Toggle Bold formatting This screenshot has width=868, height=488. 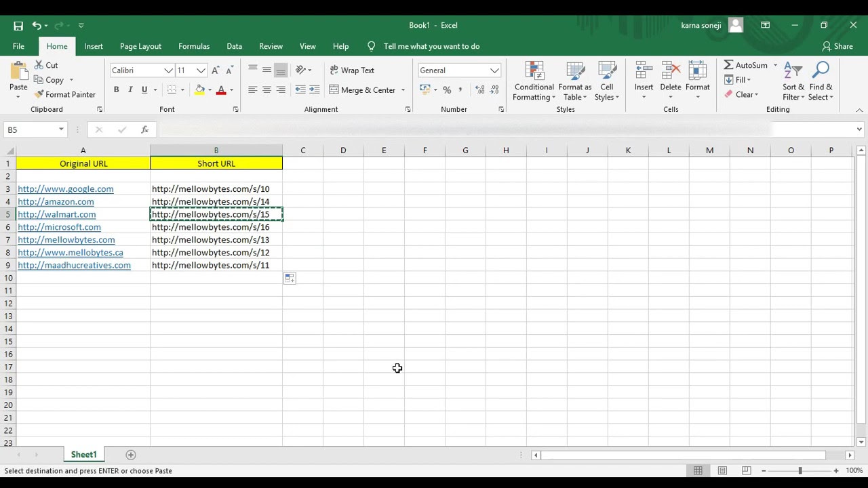point(116,89)
